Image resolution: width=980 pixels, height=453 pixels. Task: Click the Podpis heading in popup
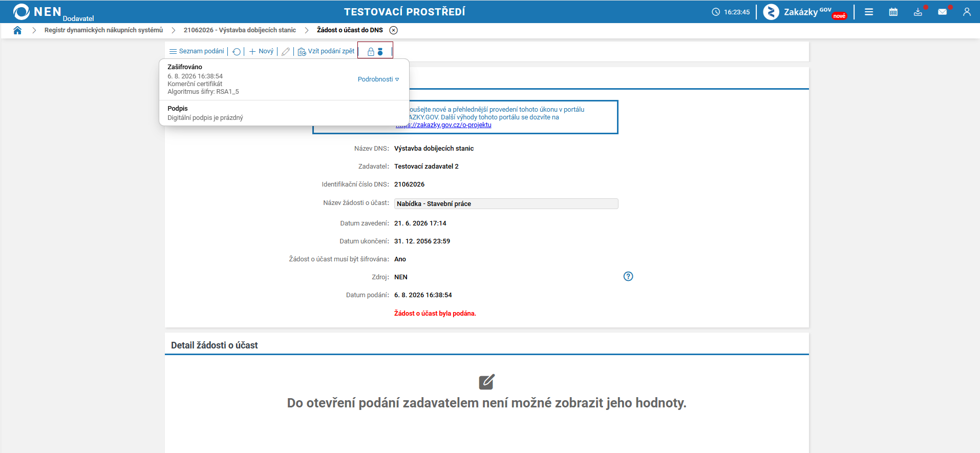pos(178,109)
